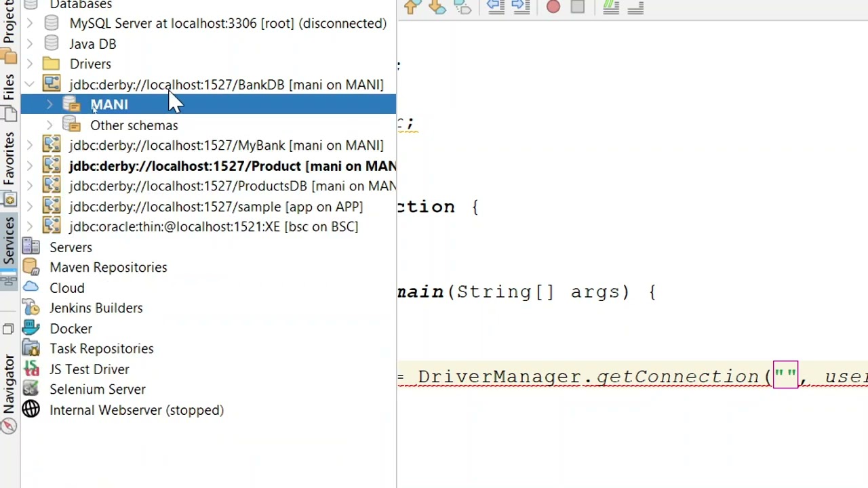Toggle bookmark icon in editor toolbar

pos(462,7)
